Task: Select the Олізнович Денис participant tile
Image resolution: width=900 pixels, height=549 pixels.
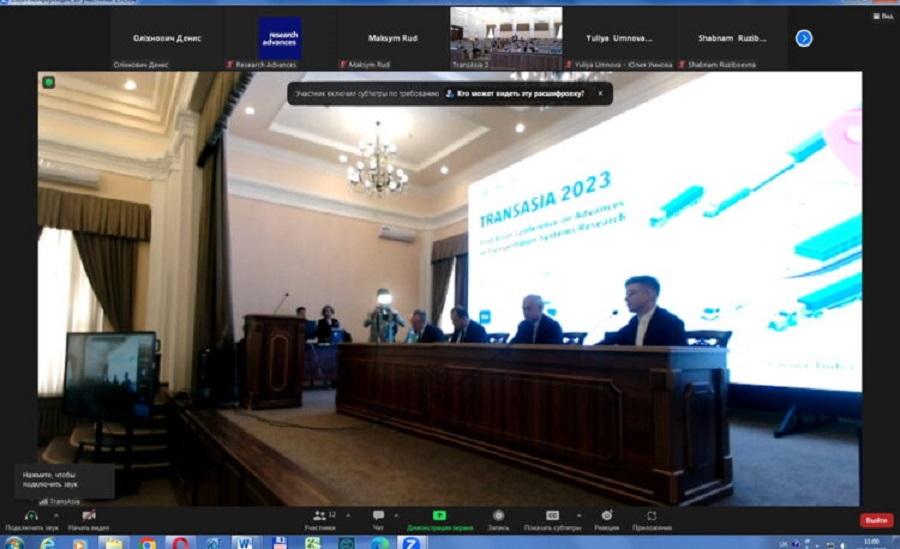Action: [x=167, y=39]
